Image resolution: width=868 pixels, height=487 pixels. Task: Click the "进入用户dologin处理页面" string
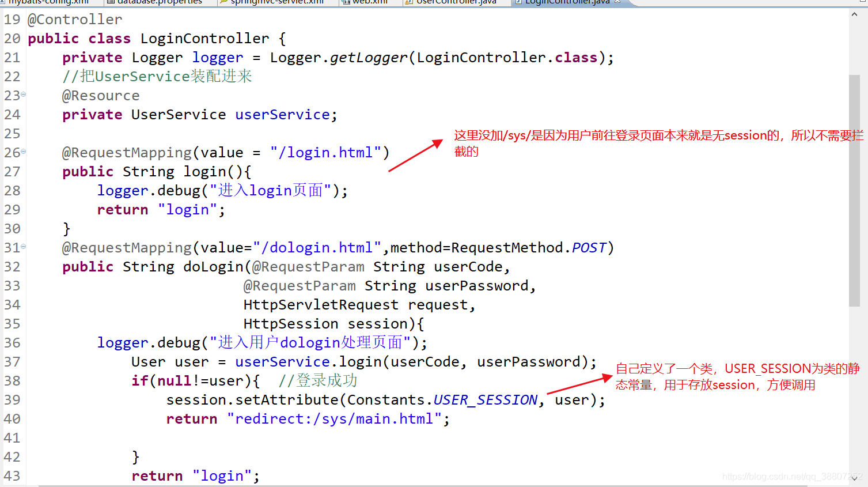pos(310,343)
